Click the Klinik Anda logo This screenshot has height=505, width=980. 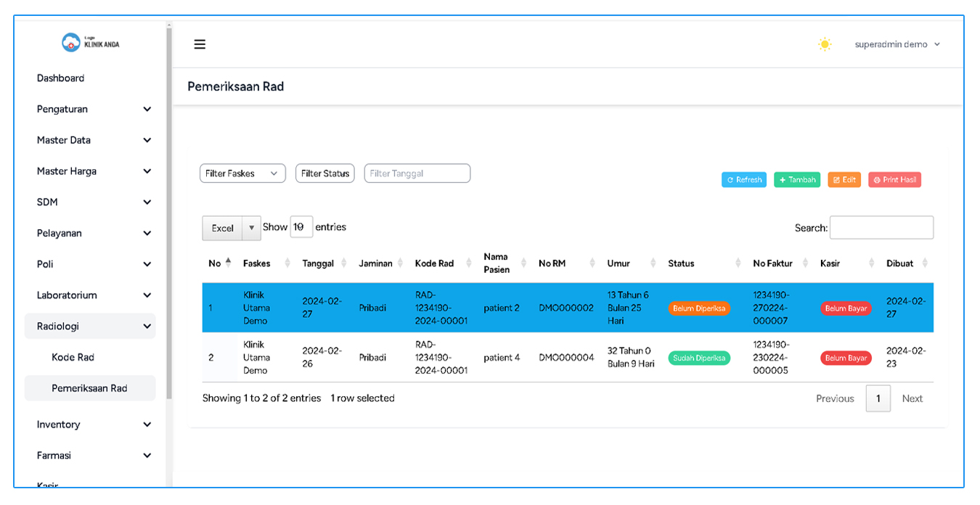click(x=91, y=43)
